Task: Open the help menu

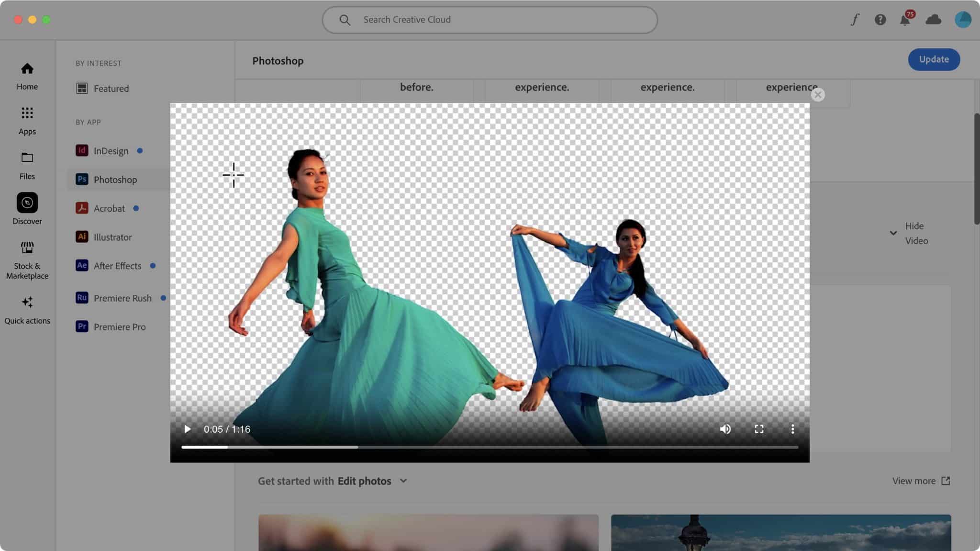Action: coord(880,20)
